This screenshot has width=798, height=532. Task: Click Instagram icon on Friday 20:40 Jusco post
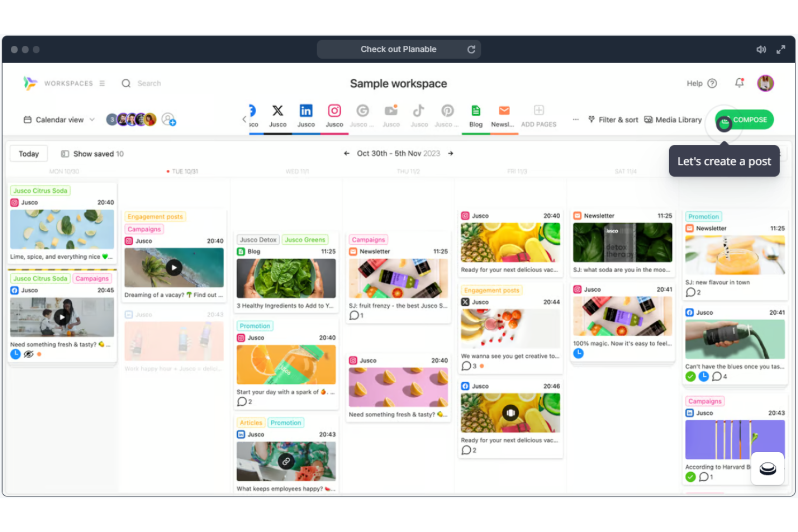465,216
